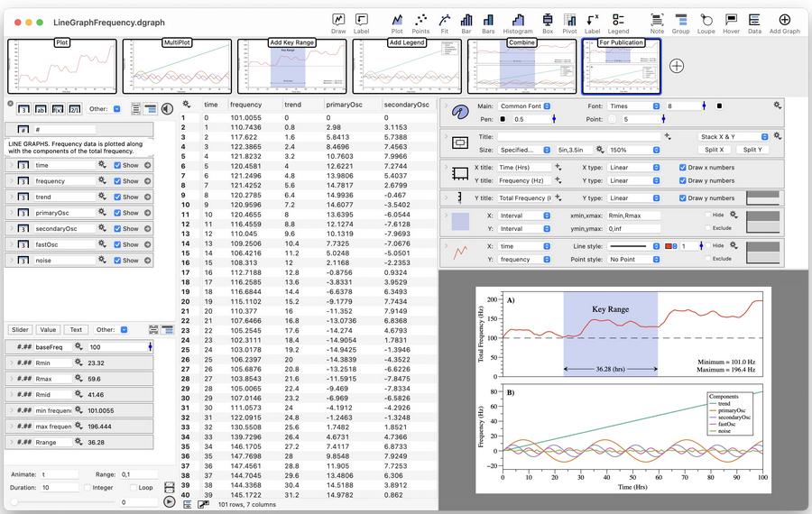The width and height of the screenshot is (812, 514).
Task: Open the Loupe tool
Action: (706, 20)
